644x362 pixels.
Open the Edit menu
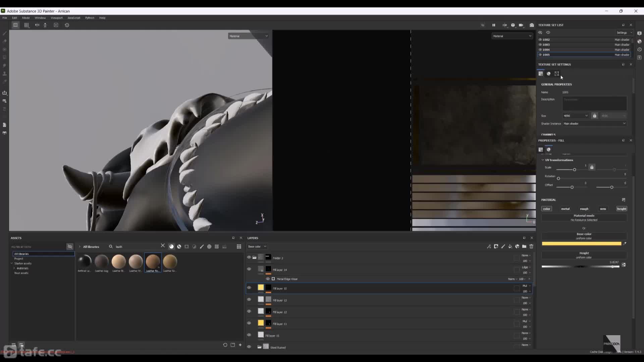[14, 18]
